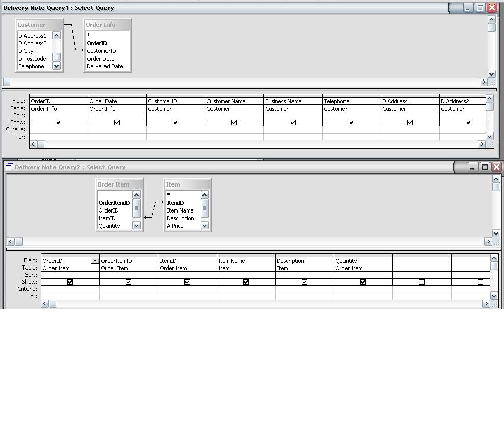Image resolution: width=504 pixels, height=425 pixels.
Task: Toggle Show checkbox for Customer Name column
Action: pos(234,122)
